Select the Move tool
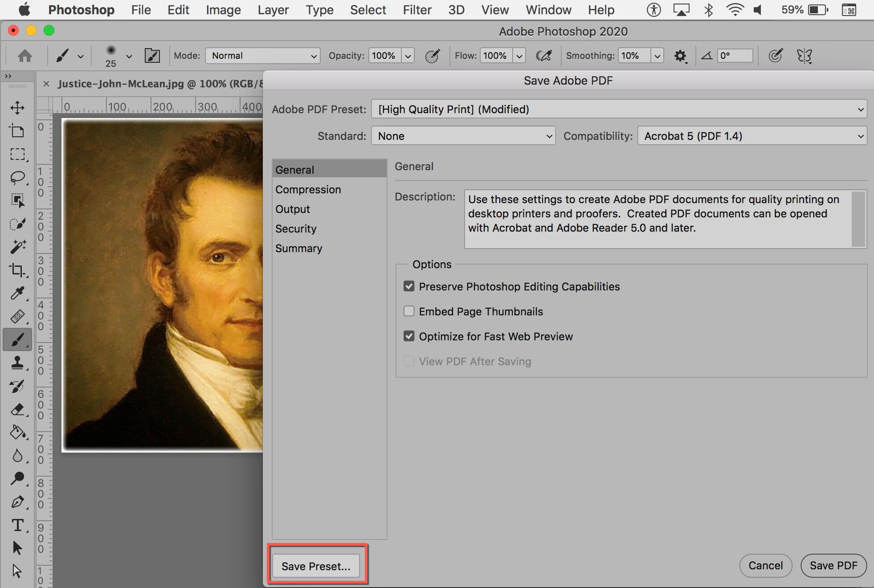 click(17, 108)
